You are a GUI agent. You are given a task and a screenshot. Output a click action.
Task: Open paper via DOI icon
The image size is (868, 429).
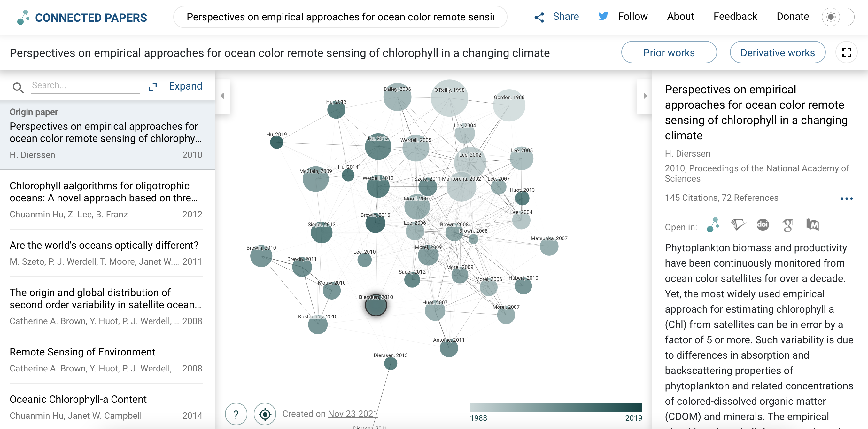point(763,224)
